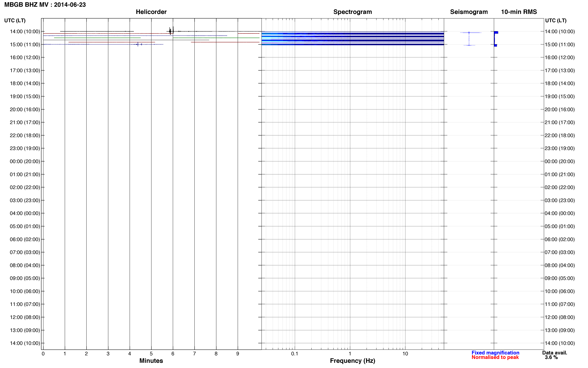This screenshot has width=588, height=368.
Task: Click the 'Normalised to peak' legend text
Action: click(x=495, y=357)
